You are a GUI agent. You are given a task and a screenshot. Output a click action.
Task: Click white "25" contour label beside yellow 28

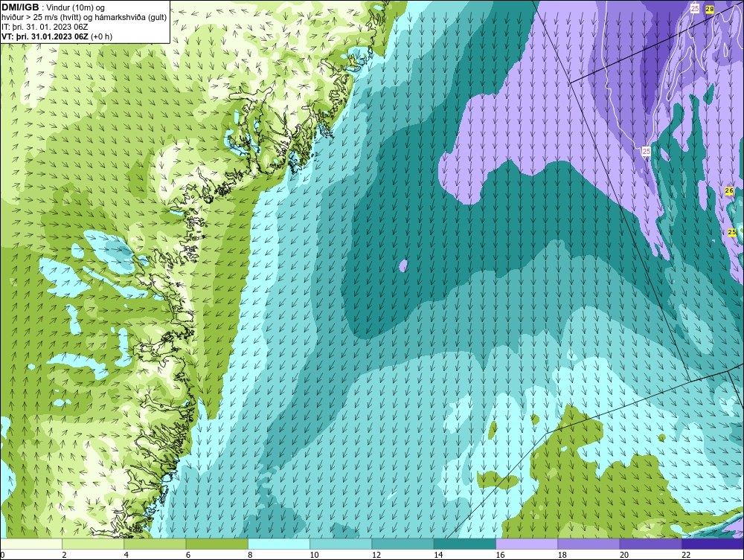click(x=695, y=8)
